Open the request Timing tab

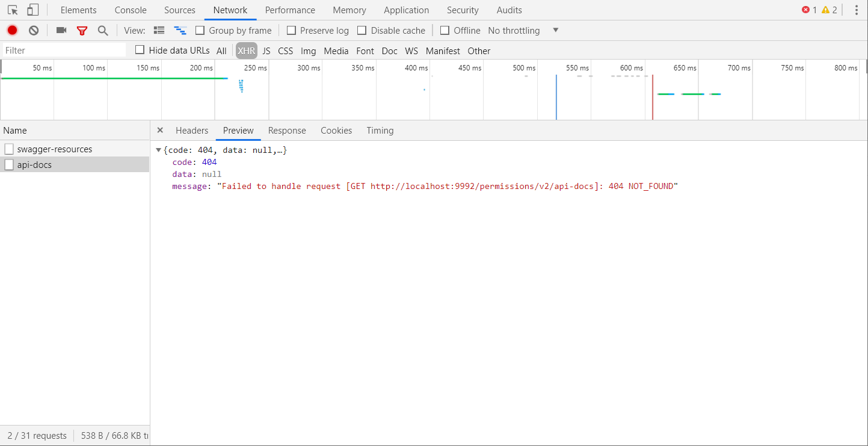pos(380,131)
